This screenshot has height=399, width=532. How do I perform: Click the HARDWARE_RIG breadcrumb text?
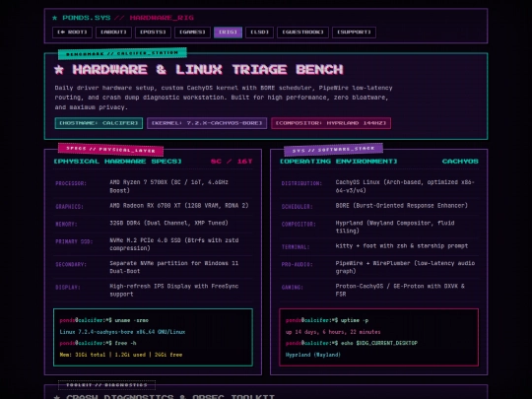162,18
